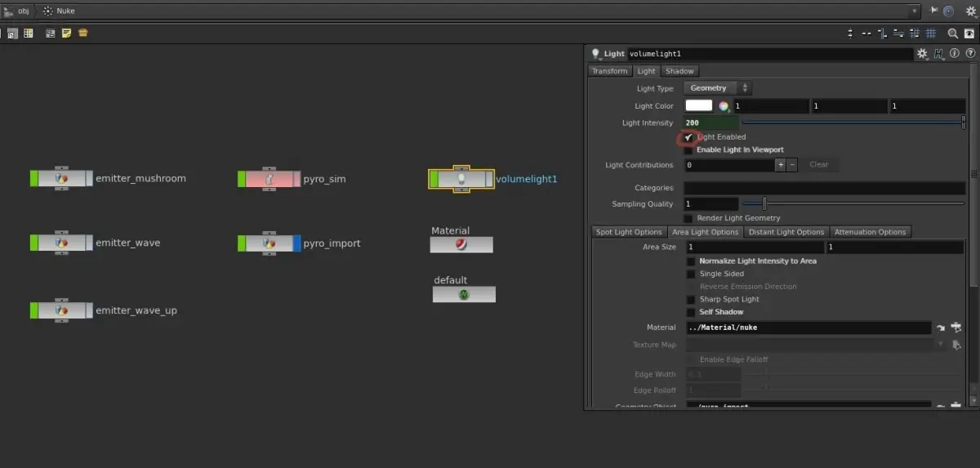Click the H Houdini help icon
This screenshot has height=468, width=980.
click(939, 54)
